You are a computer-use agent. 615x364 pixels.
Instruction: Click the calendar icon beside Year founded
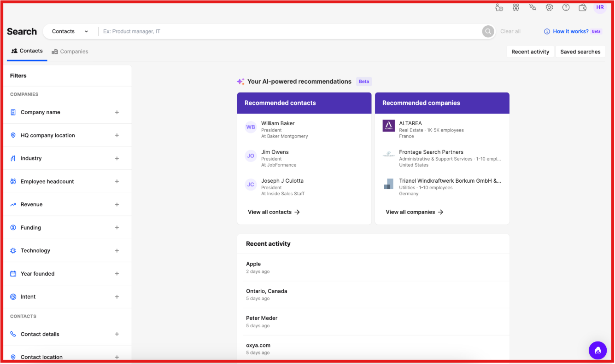tap(13, 274)
